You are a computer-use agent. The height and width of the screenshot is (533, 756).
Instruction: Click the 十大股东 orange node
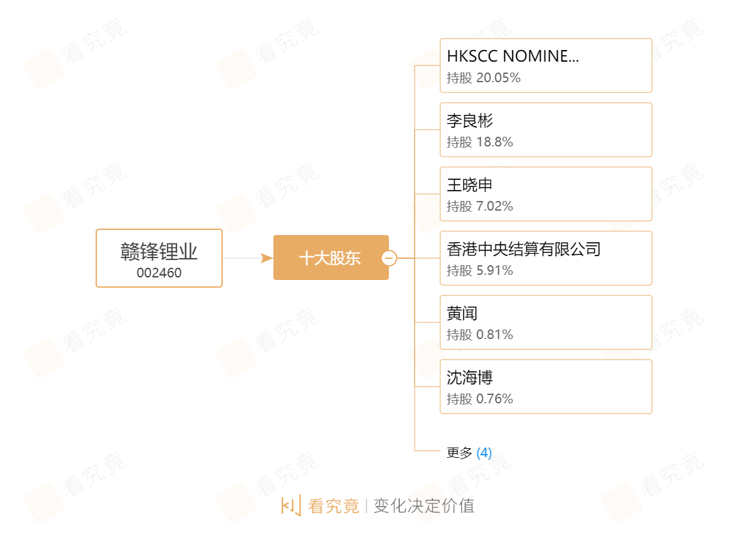(x=331, y=258)
